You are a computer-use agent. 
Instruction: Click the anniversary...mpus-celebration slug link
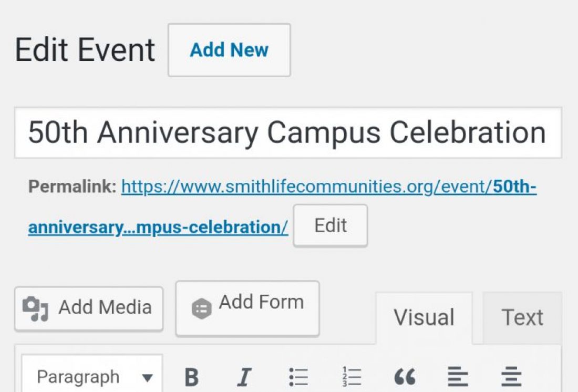[158, 228]
